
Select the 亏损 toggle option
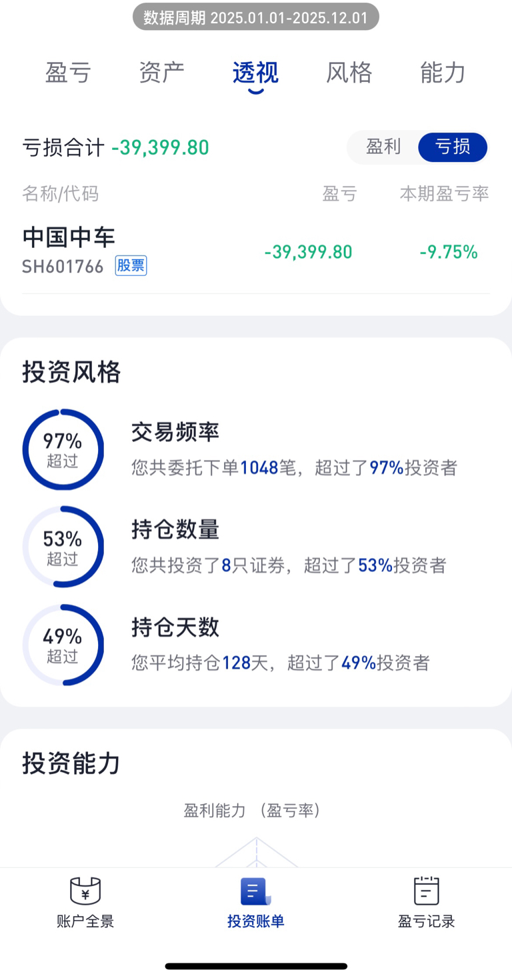click(x=453, y=147)
